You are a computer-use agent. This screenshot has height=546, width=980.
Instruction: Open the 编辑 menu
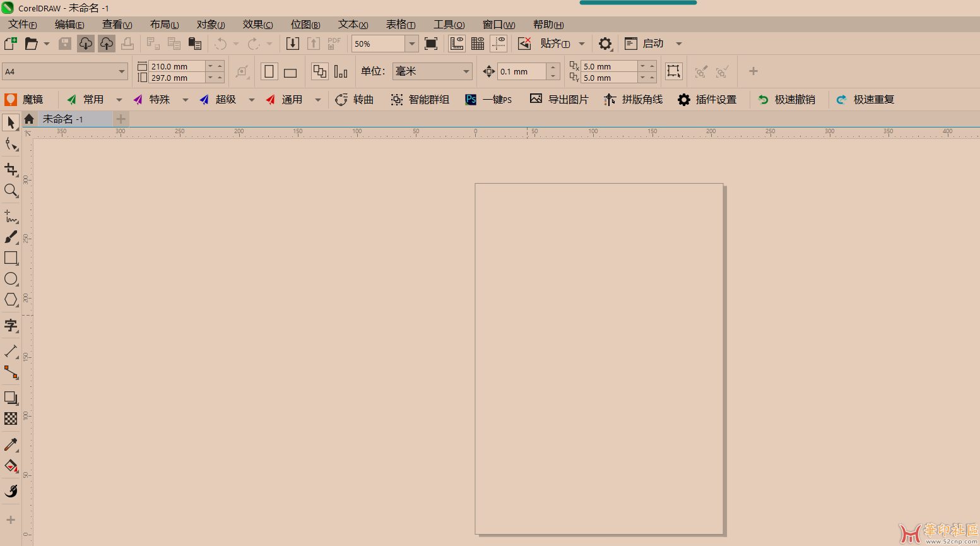tap(69, 25)
